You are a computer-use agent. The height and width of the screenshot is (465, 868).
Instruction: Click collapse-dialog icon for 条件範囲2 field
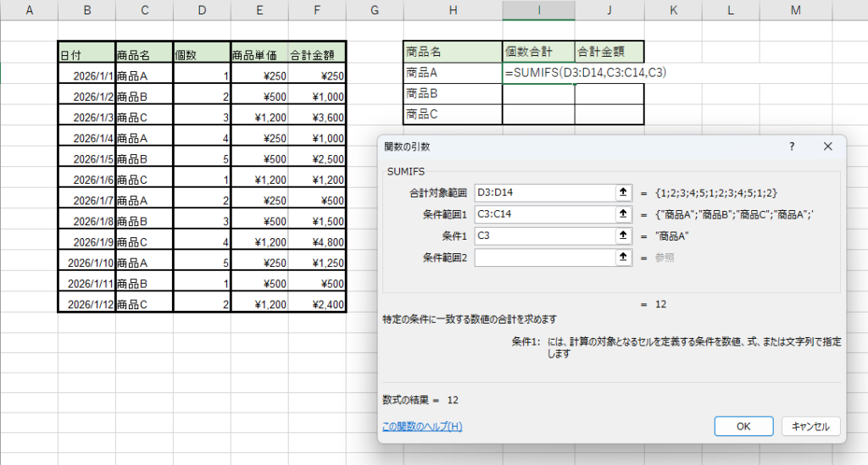click(x=623, y=257)
